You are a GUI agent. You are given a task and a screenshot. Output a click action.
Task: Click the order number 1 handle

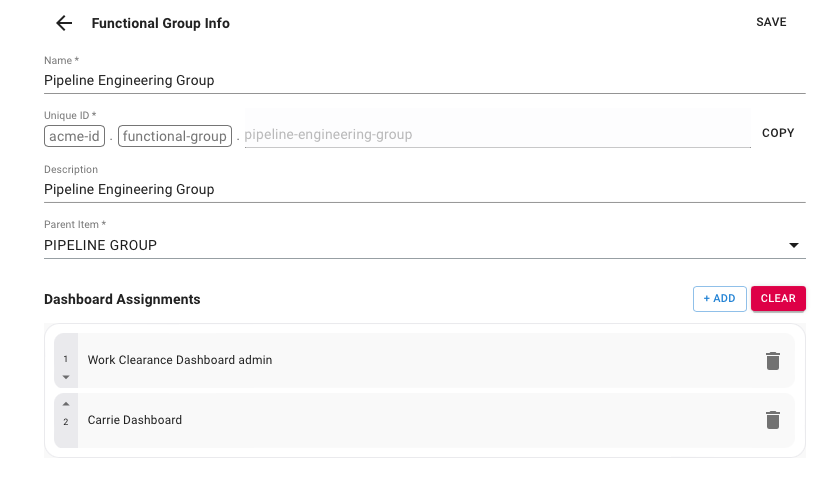coord(66,358)
